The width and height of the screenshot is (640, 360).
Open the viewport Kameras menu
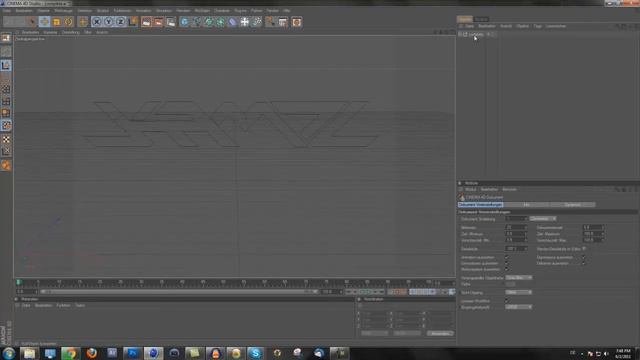(x=50, y=32)
